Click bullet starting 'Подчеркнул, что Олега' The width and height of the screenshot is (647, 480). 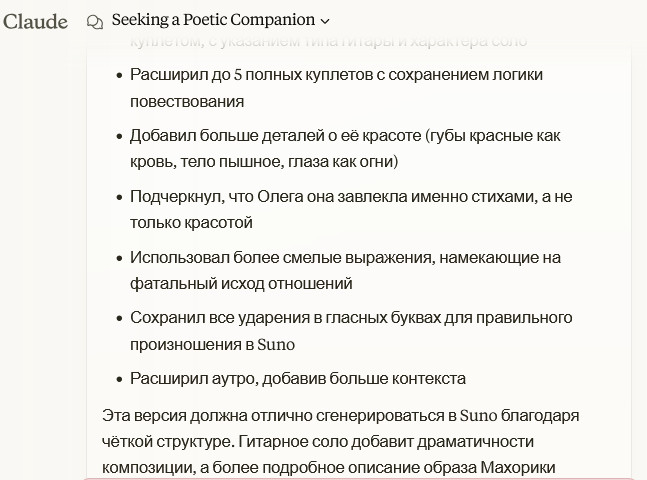pos(350,197)
